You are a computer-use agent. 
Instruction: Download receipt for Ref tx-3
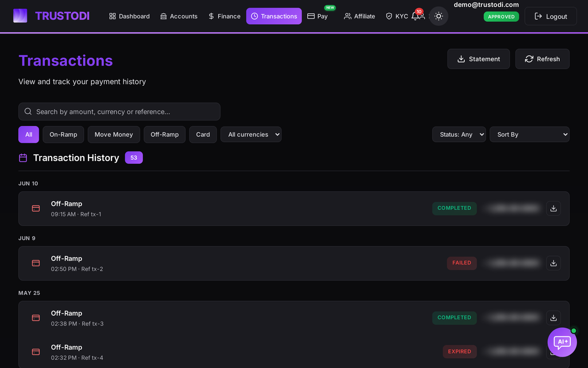554,317
